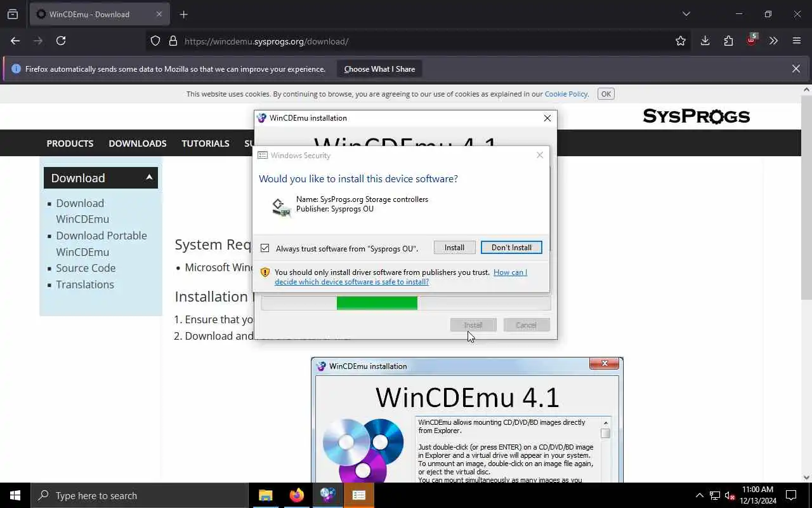Click the muted volume tray icon

point(730,495)
